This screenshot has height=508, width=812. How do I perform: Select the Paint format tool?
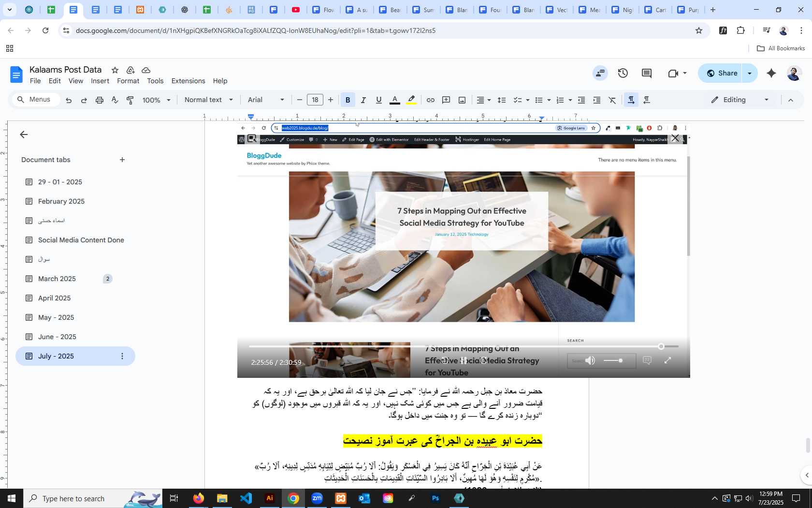click(x=130, y=100)
